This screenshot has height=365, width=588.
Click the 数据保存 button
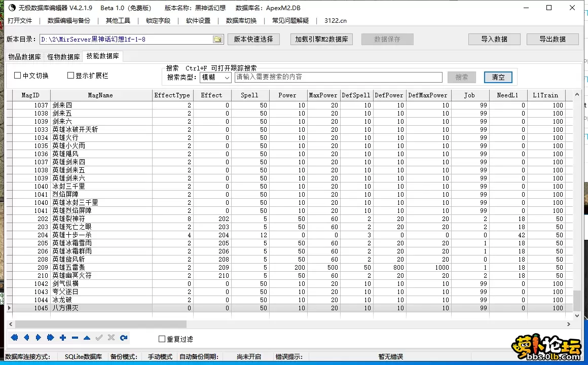point(387,40)
